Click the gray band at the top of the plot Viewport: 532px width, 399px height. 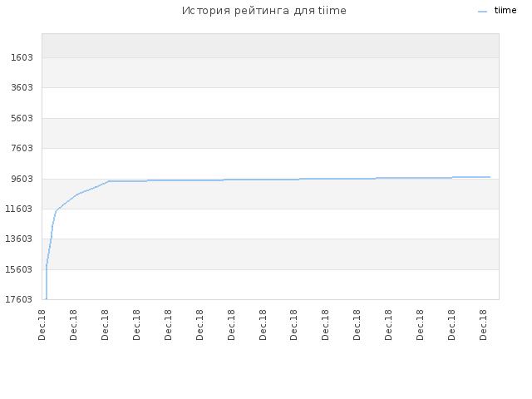coord(270,46)
